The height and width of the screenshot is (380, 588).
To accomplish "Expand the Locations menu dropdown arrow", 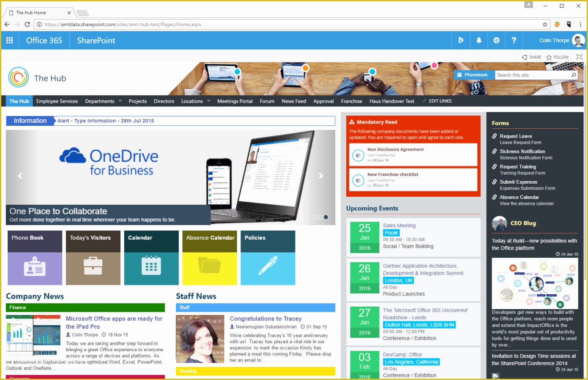I will pyautogui.click(x=208, y=101).
